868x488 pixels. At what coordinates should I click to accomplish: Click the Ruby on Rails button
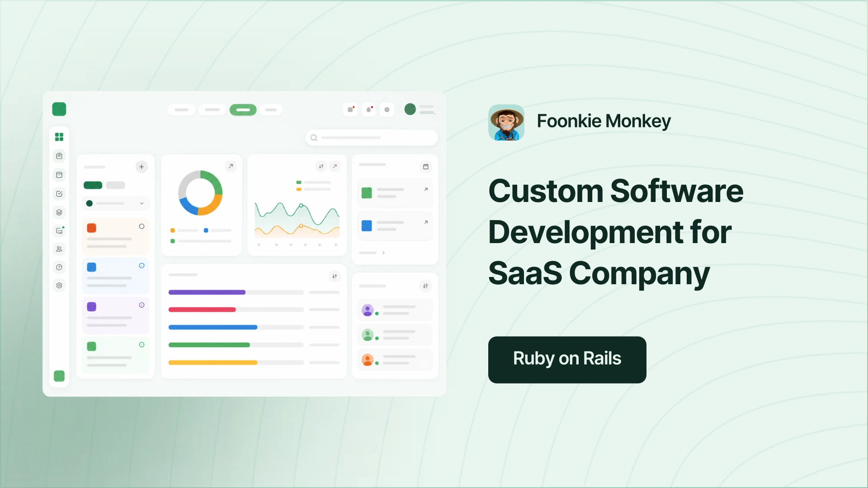(x=567, y=360)
